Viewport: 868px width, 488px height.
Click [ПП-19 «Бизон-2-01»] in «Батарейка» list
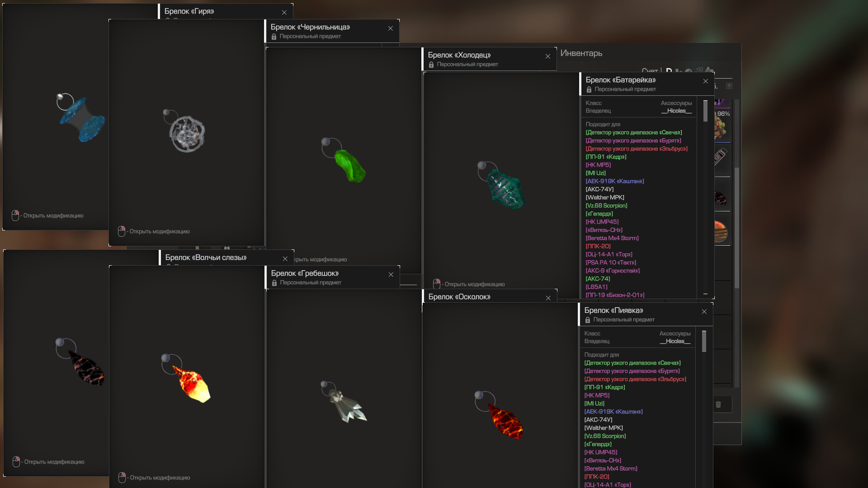615,296
